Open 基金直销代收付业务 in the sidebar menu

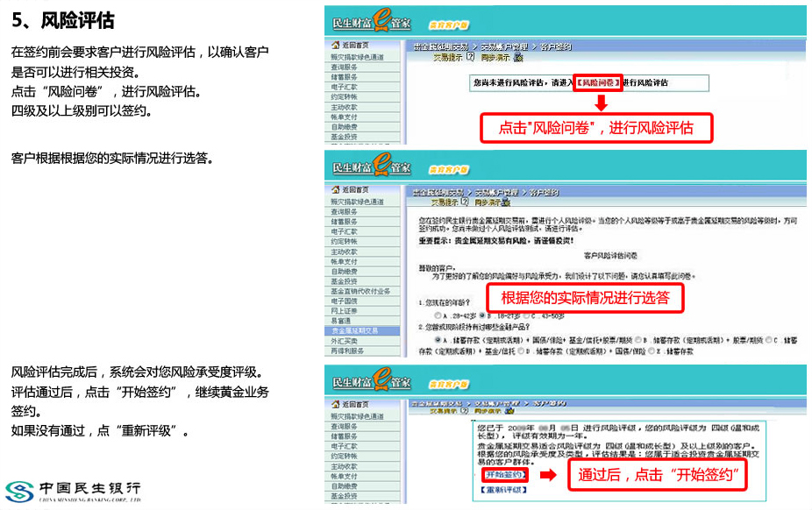point(362,291)
